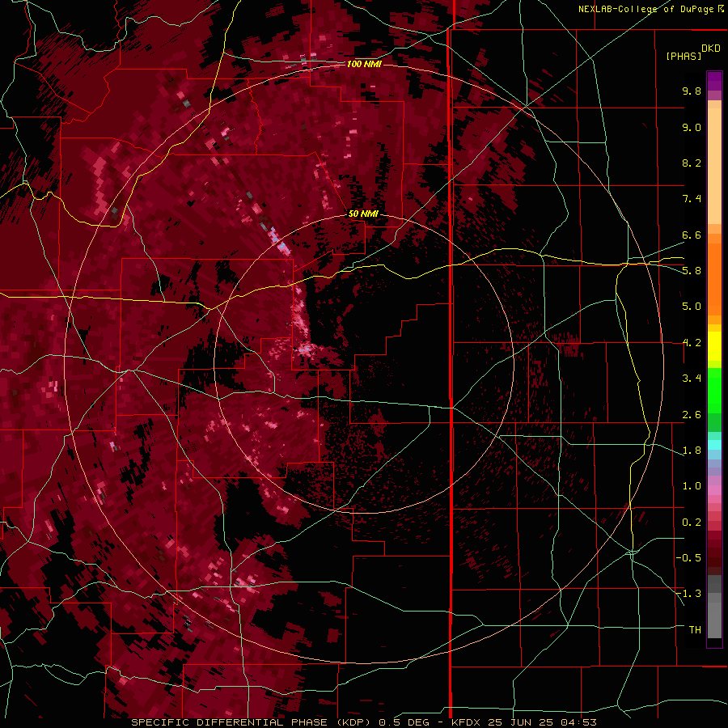Image resolution: width=728 pixels, height=728 pixels.
Task: Pick the bright green color bar segment
Action: pos(714,391)
